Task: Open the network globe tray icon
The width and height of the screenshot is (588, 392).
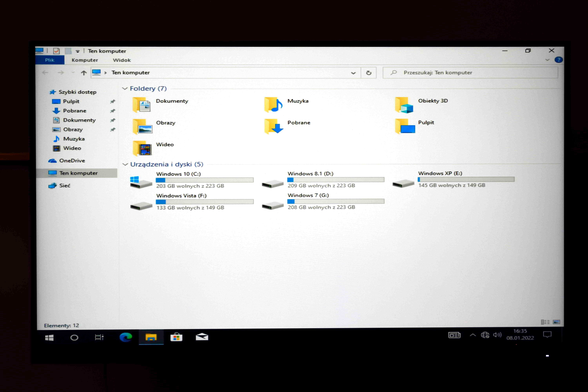Action: click(x=485, y=335)
